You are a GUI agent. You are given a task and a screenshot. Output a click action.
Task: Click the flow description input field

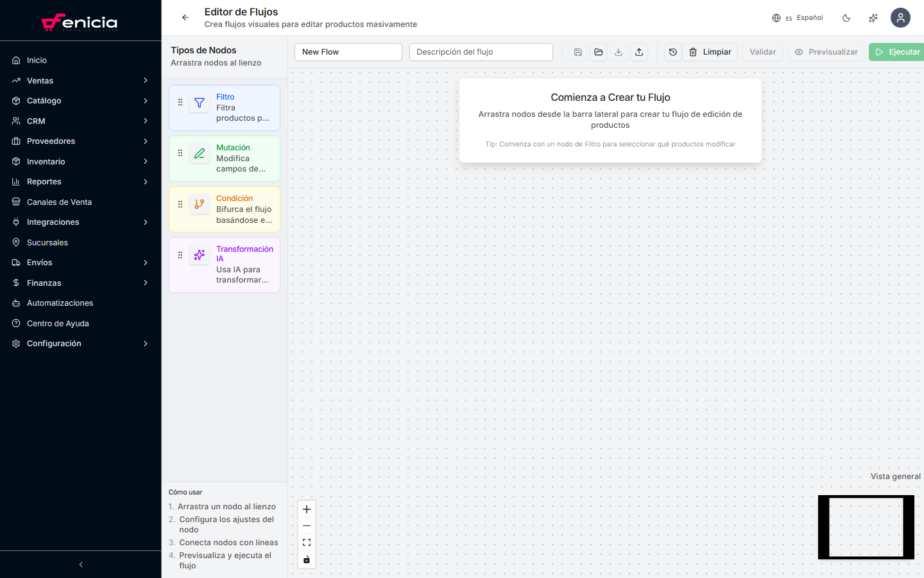(x=481, y=52)
